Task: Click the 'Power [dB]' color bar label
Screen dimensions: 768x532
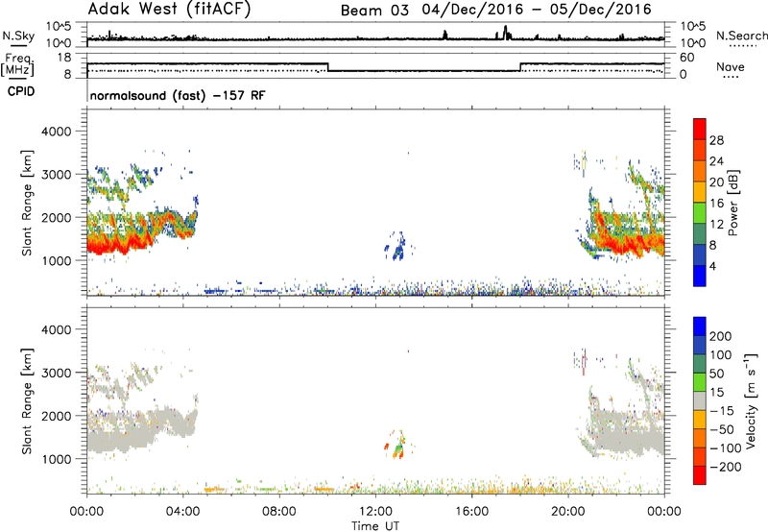Action: [x=732, y=203]
